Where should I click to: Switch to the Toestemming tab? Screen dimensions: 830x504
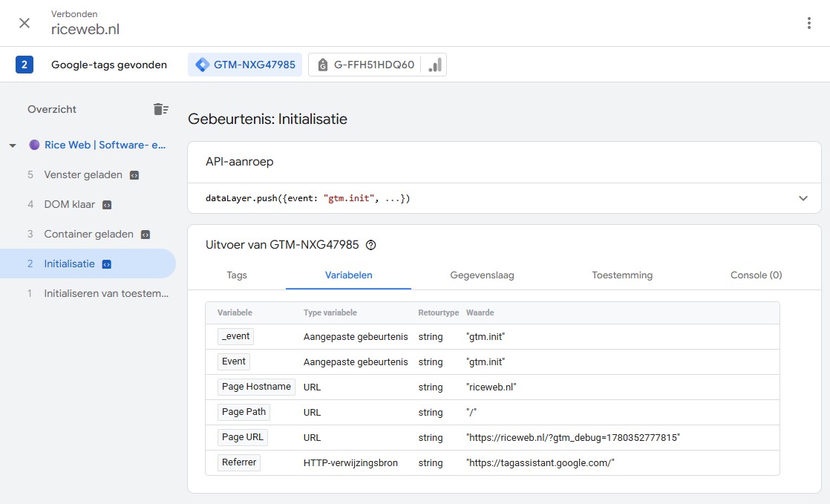622,275
